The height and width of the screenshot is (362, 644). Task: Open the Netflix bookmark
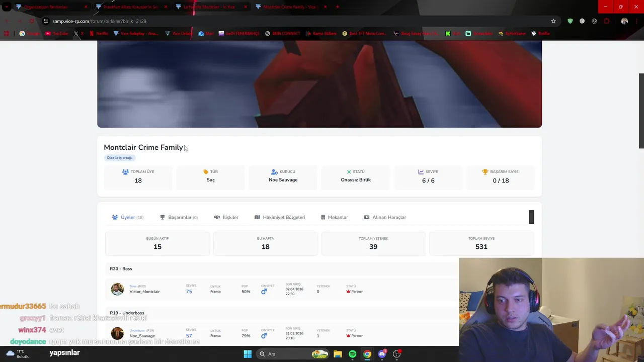point(99,34)
